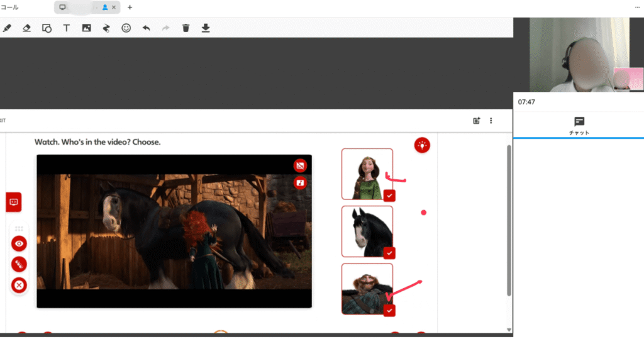Open the emoji sticker picker
The width and height of the screenshot is (644, 339).
click(126, 28)
